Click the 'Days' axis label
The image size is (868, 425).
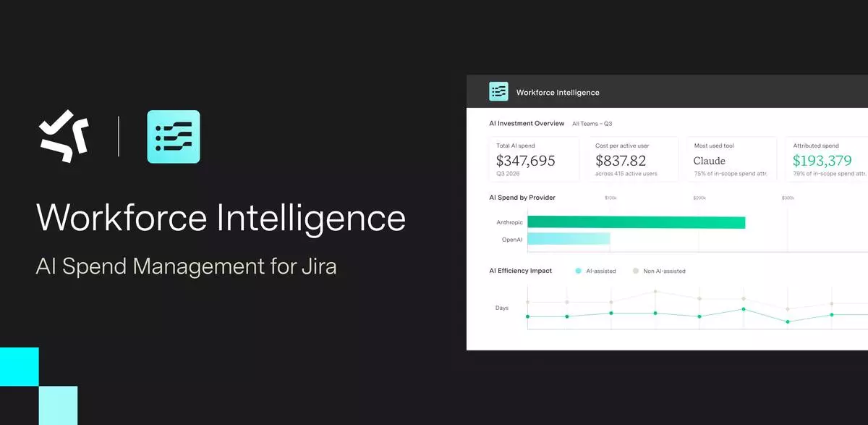pos(501,308)
